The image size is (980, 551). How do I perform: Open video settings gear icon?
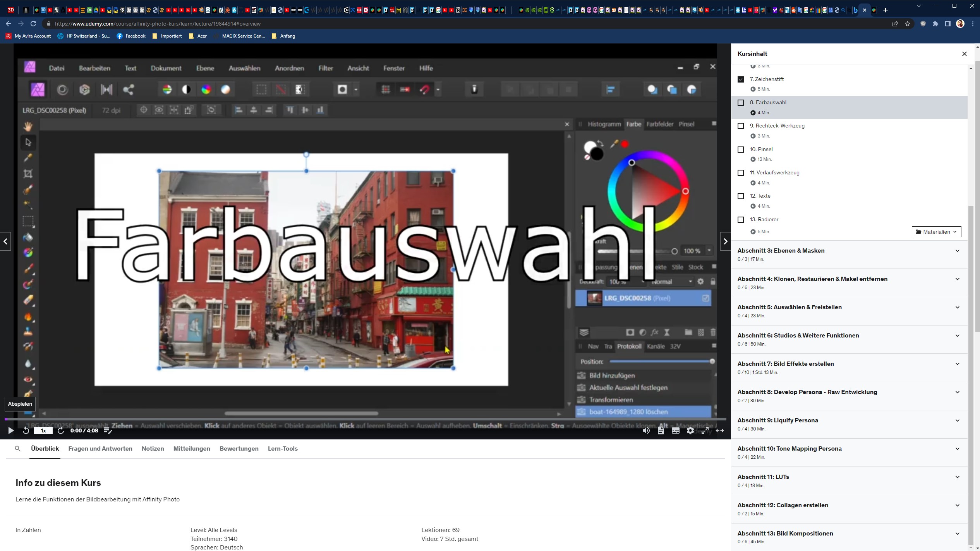point(690,430)
